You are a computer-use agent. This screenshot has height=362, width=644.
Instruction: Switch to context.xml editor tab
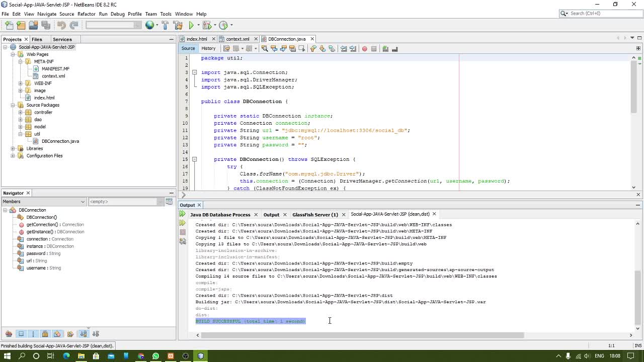click(237, 39)
